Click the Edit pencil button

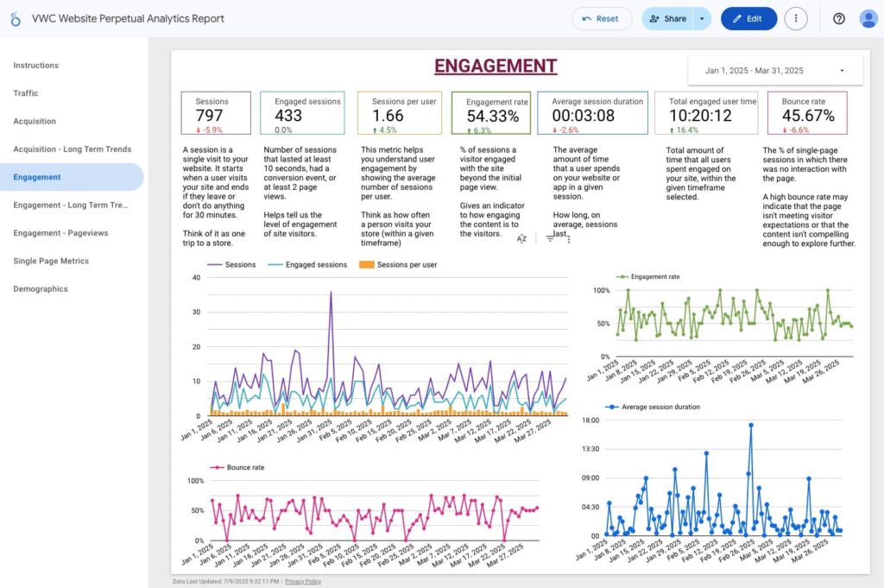[748, 19]
